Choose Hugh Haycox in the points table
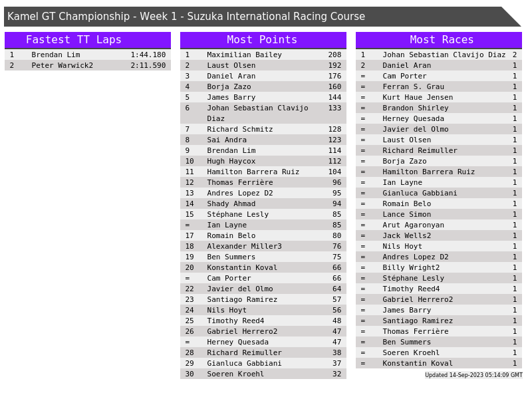 coord(231,162)
